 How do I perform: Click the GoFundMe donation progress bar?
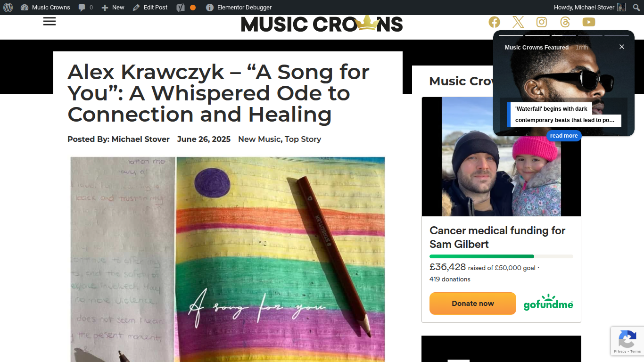pyautogui.click(x=501, y=256)
